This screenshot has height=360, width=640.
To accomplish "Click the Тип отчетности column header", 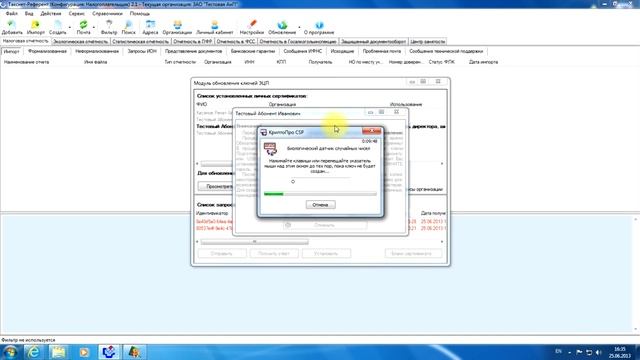I will (x=180, y=62).
